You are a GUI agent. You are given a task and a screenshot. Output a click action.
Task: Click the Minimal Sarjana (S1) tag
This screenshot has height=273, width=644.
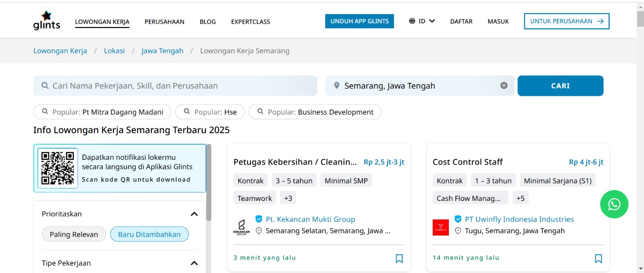(557, 181)
